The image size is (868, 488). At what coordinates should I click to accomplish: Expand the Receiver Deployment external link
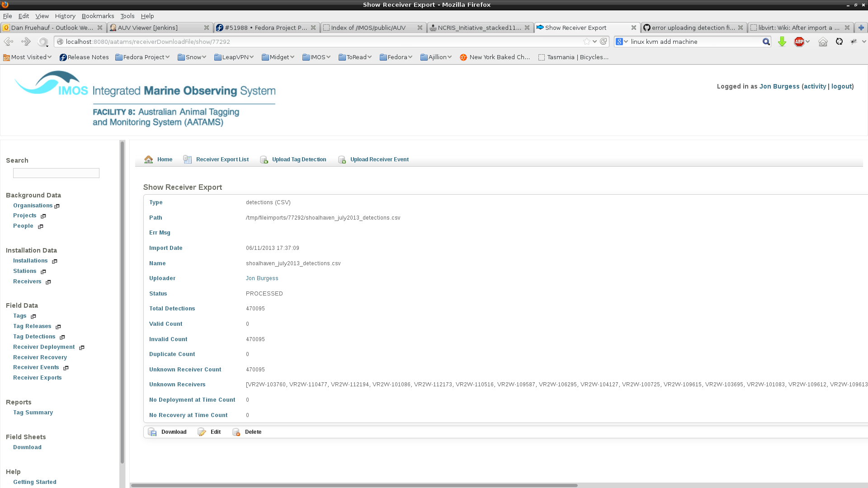click(82, 347)
